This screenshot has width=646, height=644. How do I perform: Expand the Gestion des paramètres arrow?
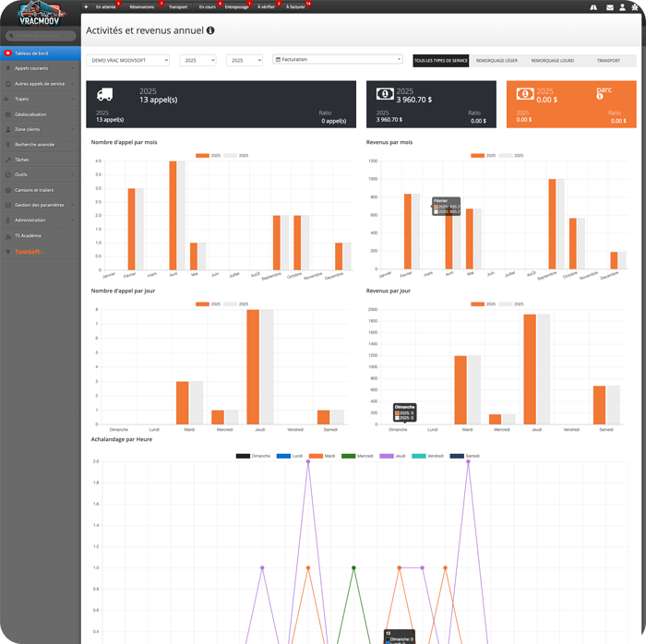click(73, 205)
